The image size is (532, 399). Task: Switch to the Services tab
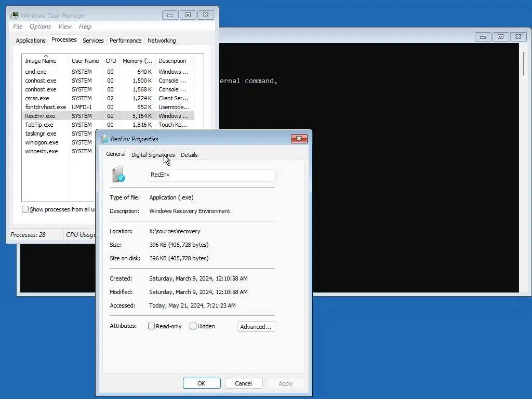click(93, 41)
